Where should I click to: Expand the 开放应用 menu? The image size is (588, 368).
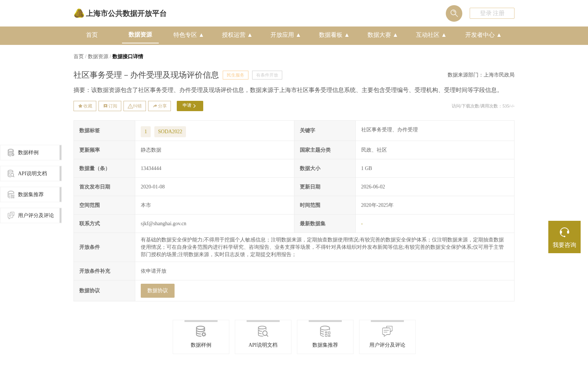point(286,35)
